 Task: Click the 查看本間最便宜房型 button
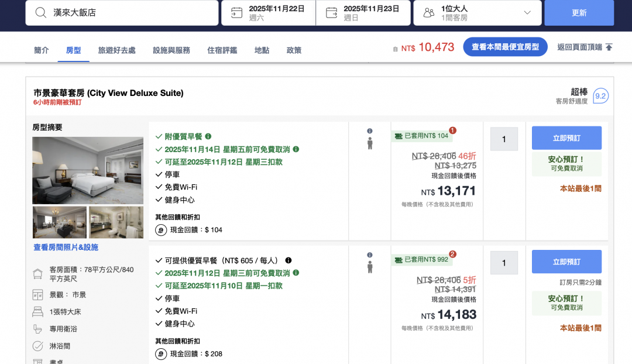click(x=505, y=47)
